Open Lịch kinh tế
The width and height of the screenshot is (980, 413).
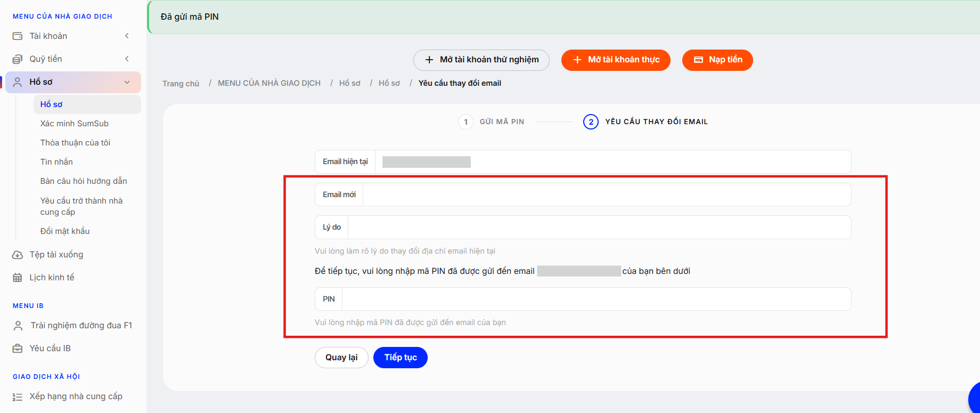click(52, 278)
